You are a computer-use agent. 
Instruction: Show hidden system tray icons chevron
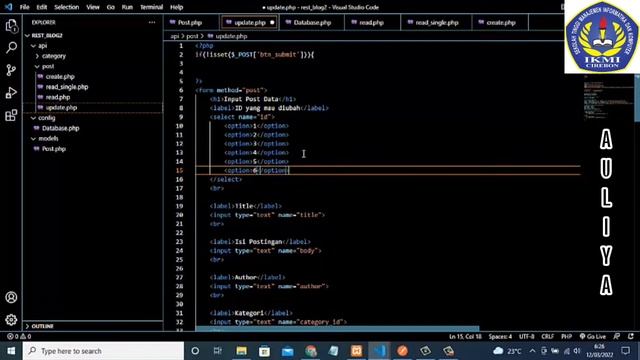532,351
